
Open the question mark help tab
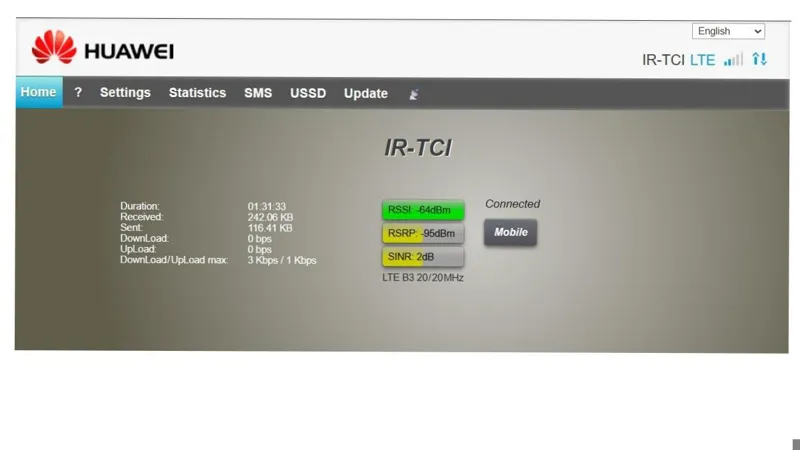78,93
